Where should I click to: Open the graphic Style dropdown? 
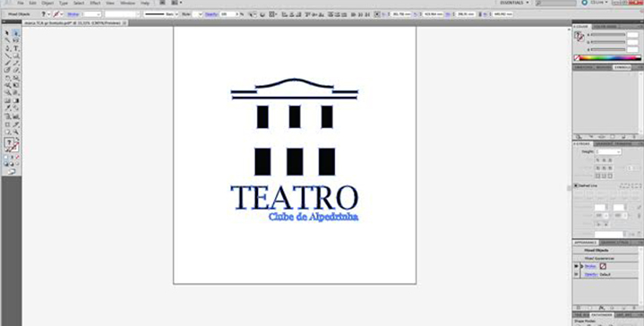click(x=200, y=13)
